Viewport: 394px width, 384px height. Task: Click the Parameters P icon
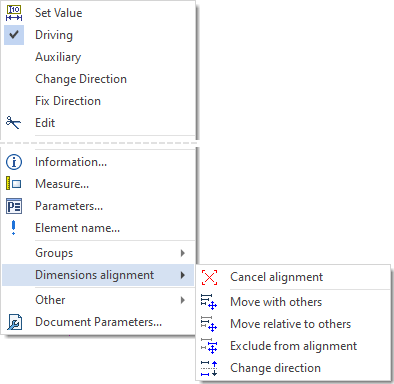click(x=14, y=206)
